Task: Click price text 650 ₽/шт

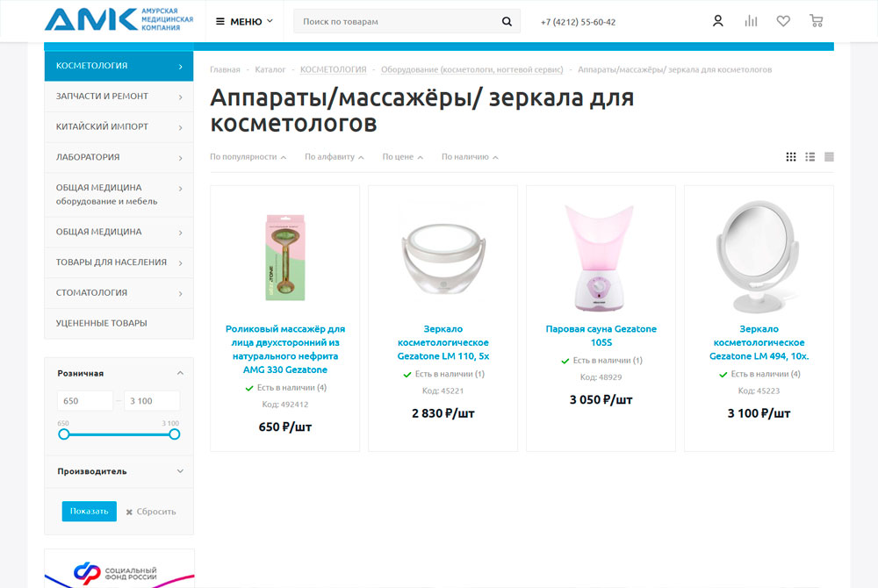Action: (285, 427)
